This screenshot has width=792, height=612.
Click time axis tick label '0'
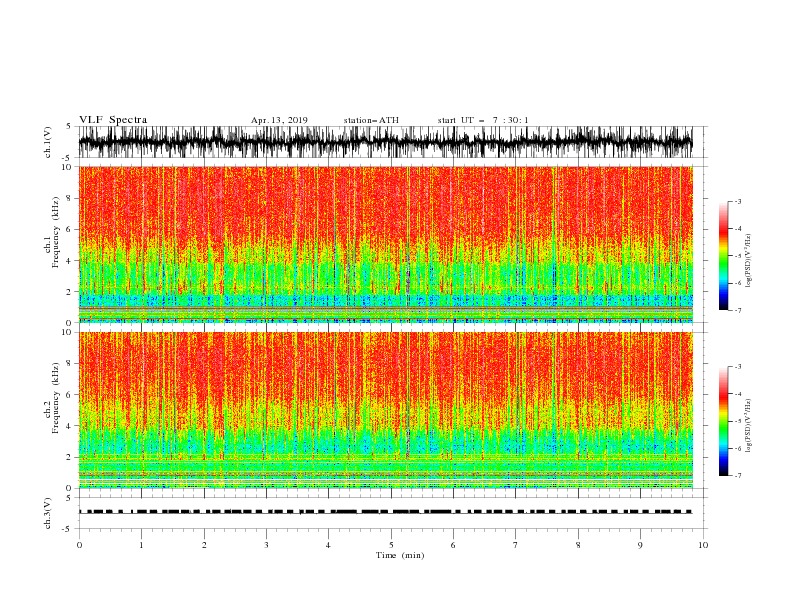pyautogui.click(x=79, y=545)
